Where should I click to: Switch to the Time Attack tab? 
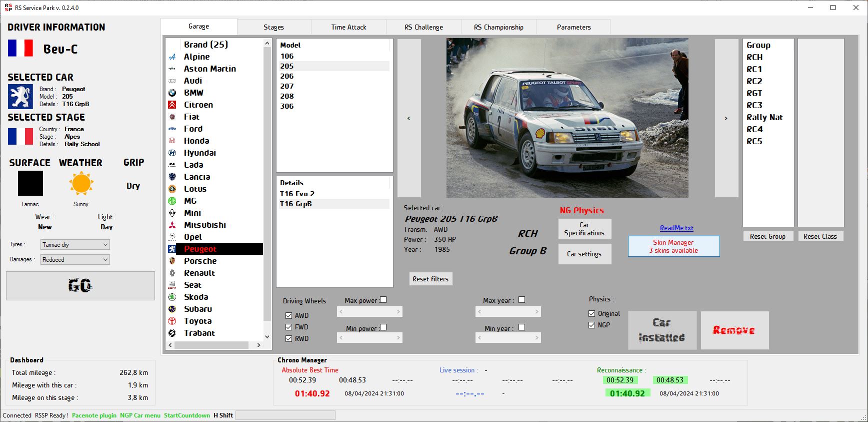coord(348,27)
